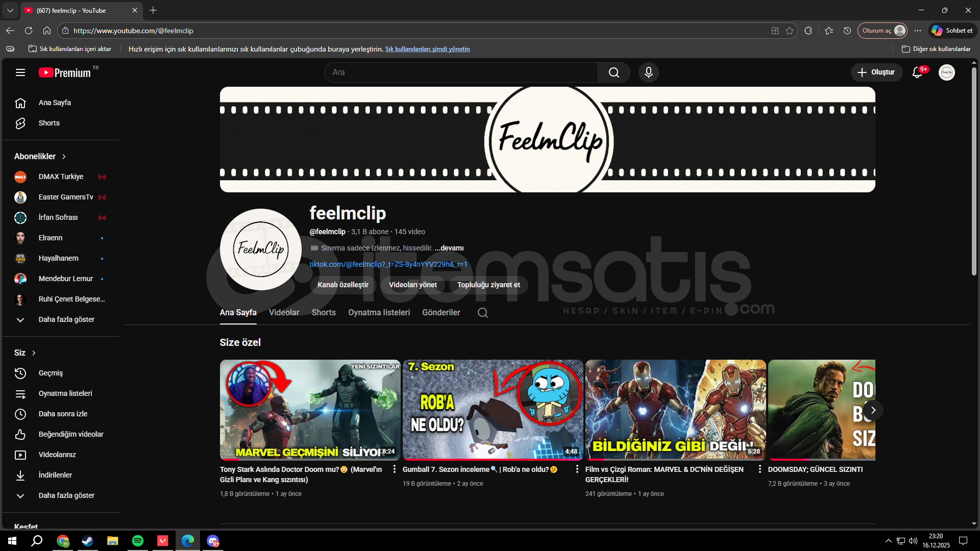Switch to the Videolar tab
This screenshot has width=980, height=551.
pos(284,312)
